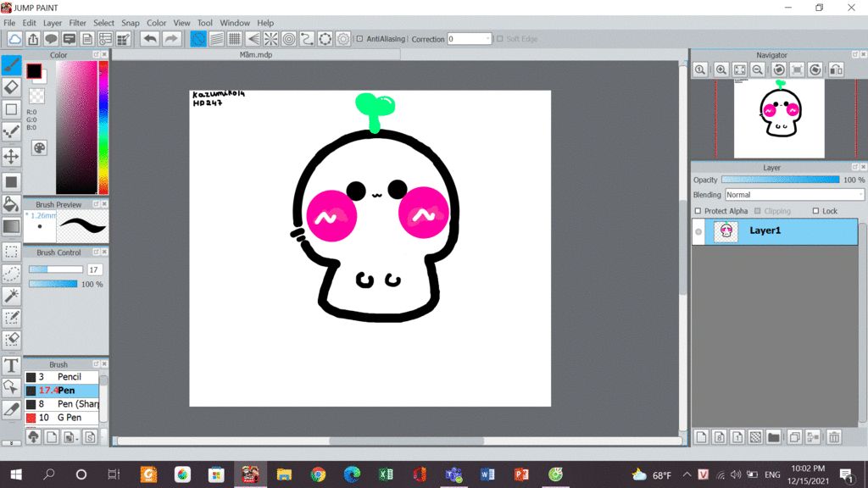Adjust the layer Opacity slider
Screen dimensions: 868x488
[x=780, y=180]
